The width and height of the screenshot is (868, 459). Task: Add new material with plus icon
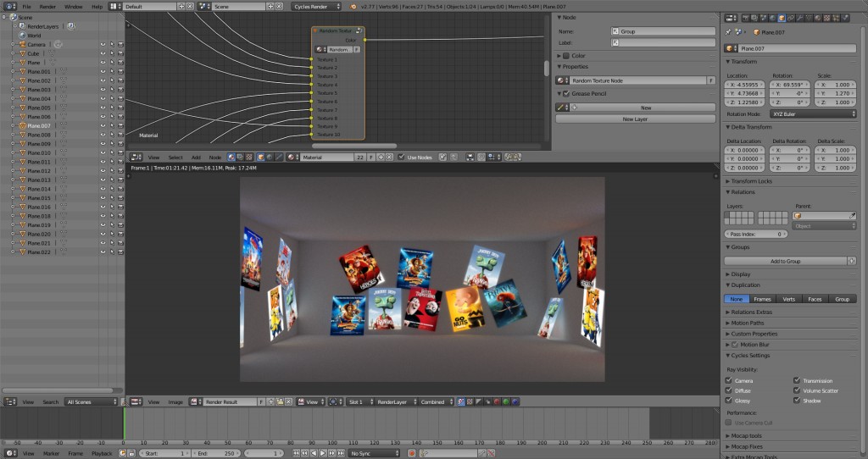381,157
